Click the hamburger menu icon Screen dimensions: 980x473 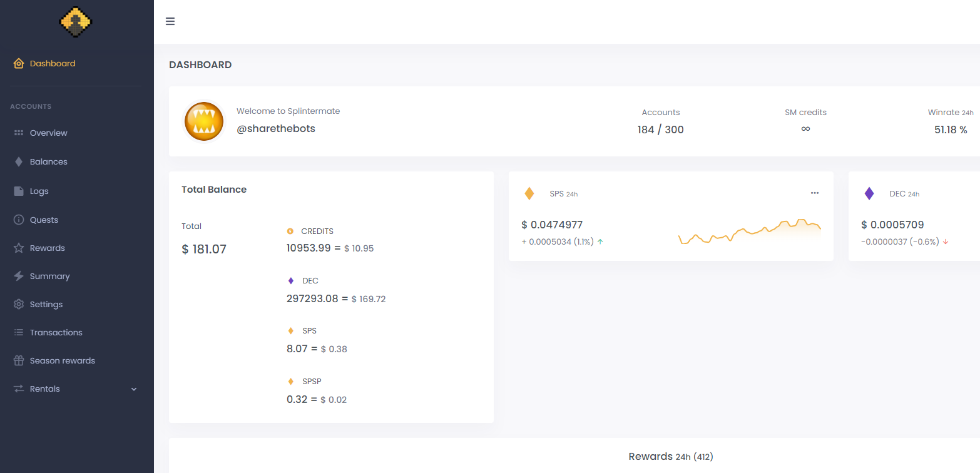click(x=170, y=21)
